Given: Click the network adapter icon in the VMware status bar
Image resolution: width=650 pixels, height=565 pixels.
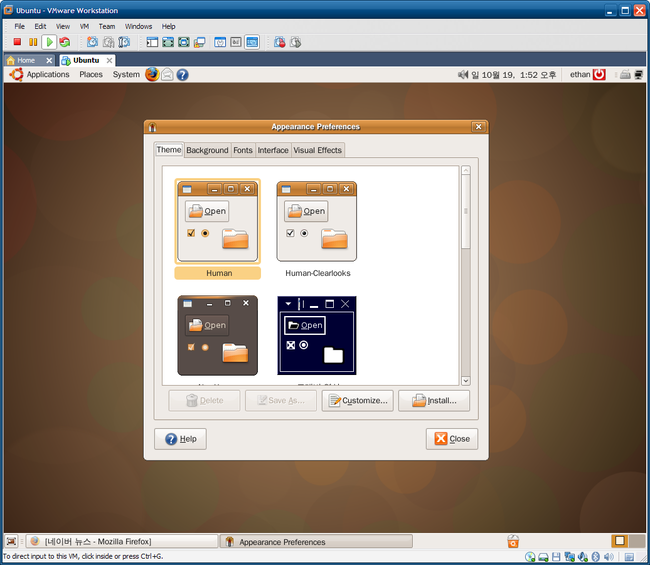Looking at the screenshot, I should click(570, 557).
